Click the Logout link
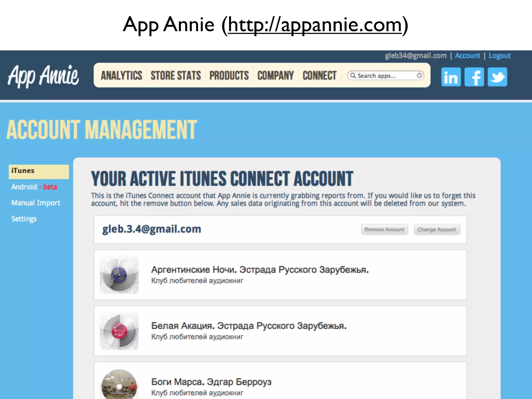The height and width of the screenshot is (399, 532). pos(500,56)
